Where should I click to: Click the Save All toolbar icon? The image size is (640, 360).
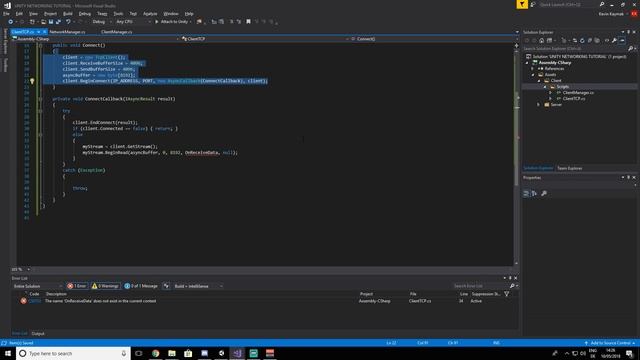[x=58, y=22]
